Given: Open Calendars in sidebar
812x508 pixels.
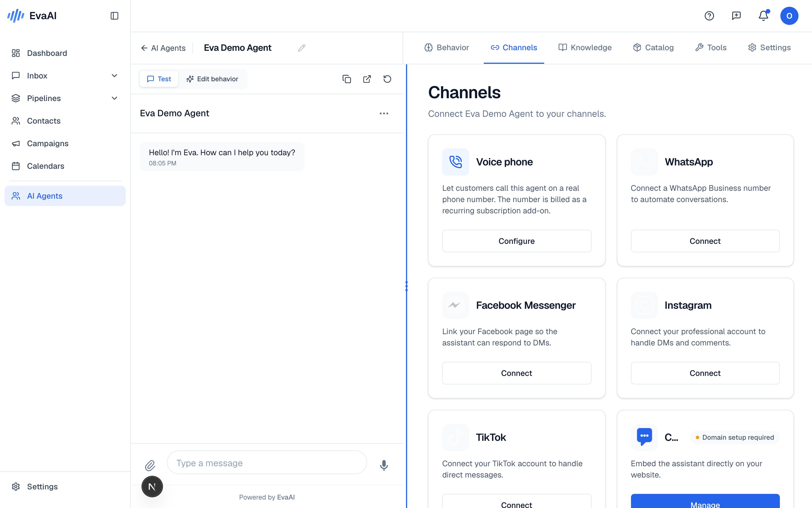Looking at the screenshot, I should point(65,166).
